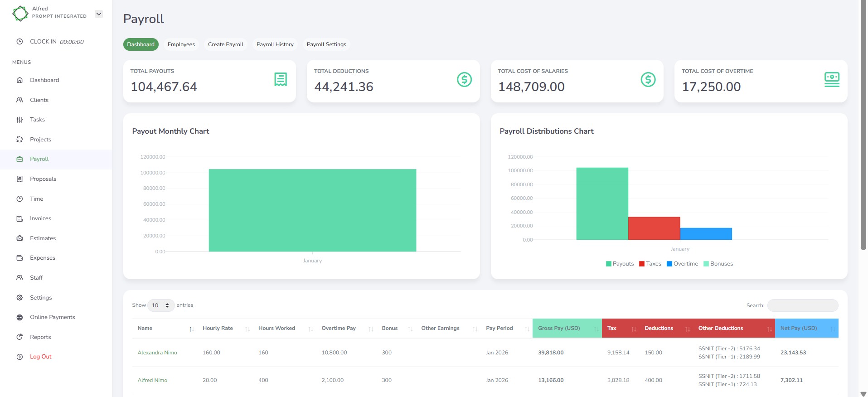Open the Payroll History tab

[x=275, y=44]
